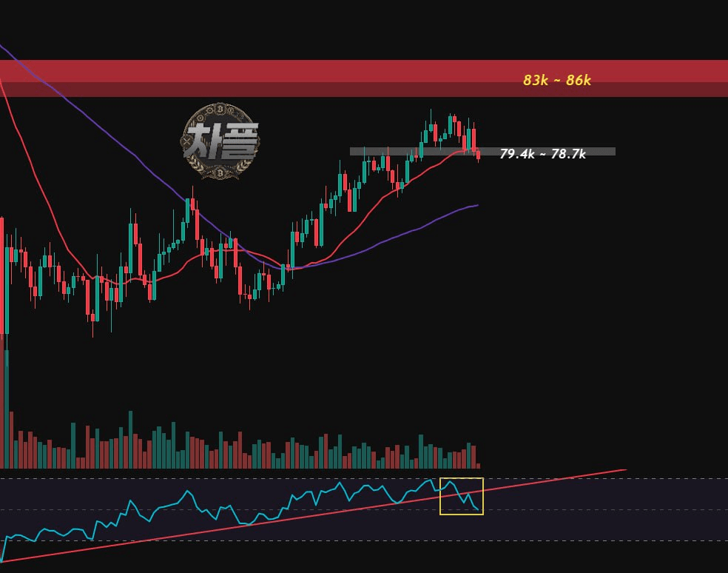
Task: Click the lowest candle wick at the bottom
Action: [93, 329]
